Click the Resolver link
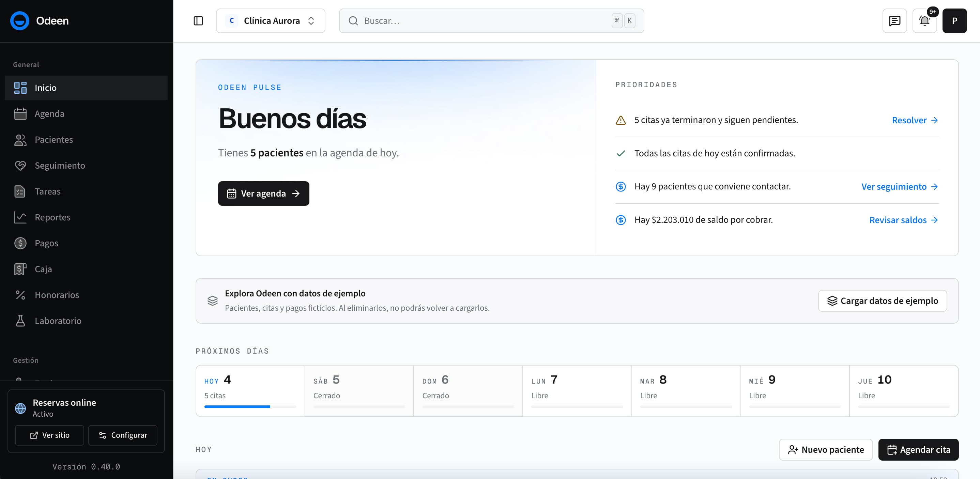The width and height of the screenshot is (980, 479). click(915, 120)
